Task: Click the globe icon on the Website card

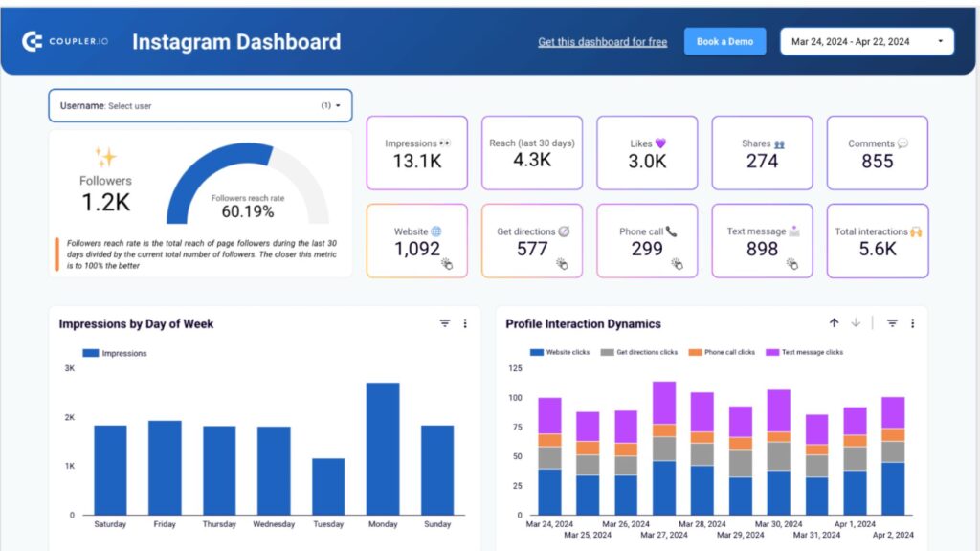Action: (436, 230)
